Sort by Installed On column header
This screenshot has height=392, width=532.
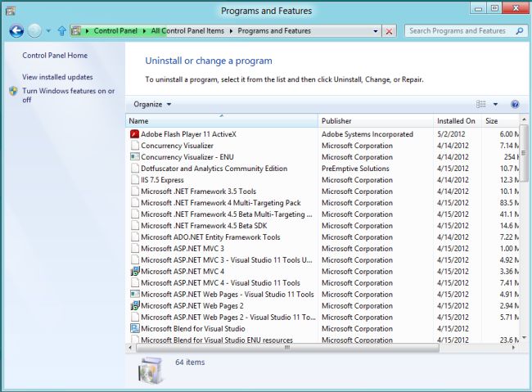pos(458,121)
